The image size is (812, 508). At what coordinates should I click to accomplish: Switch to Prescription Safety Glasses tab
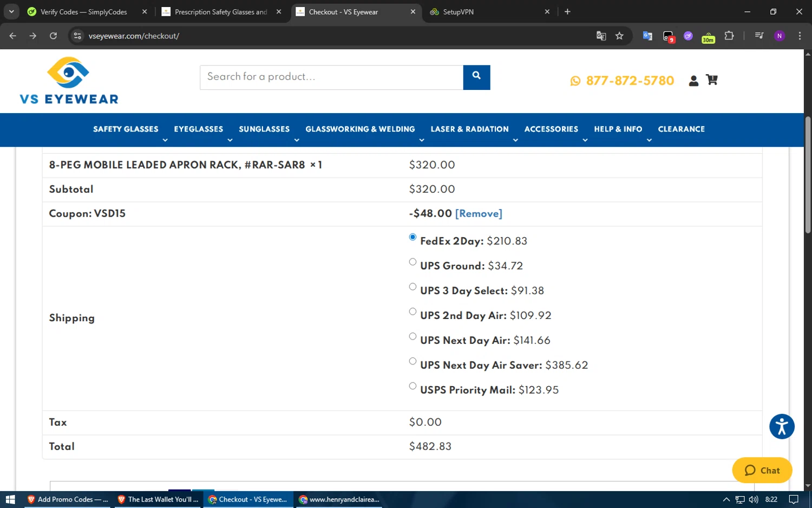221,12
